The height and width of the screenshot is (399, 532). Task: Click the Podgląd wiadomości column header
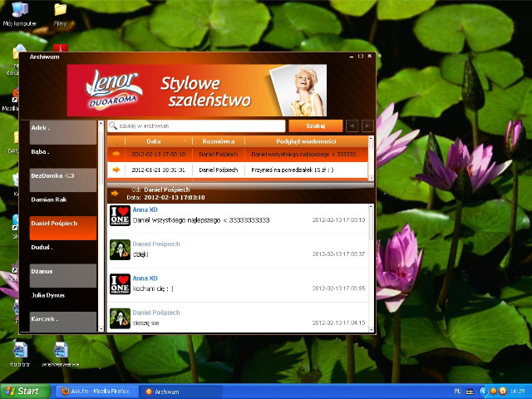[x=306, y=141]
